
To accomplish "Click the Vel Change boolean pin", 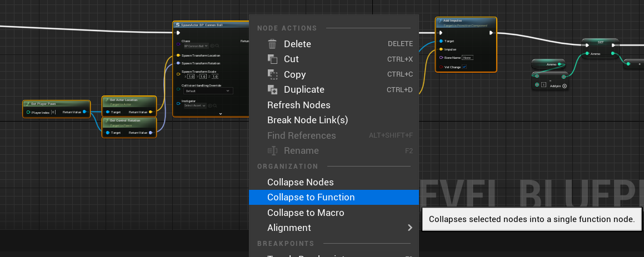I will pyautogui.click(x=441, y=67).
